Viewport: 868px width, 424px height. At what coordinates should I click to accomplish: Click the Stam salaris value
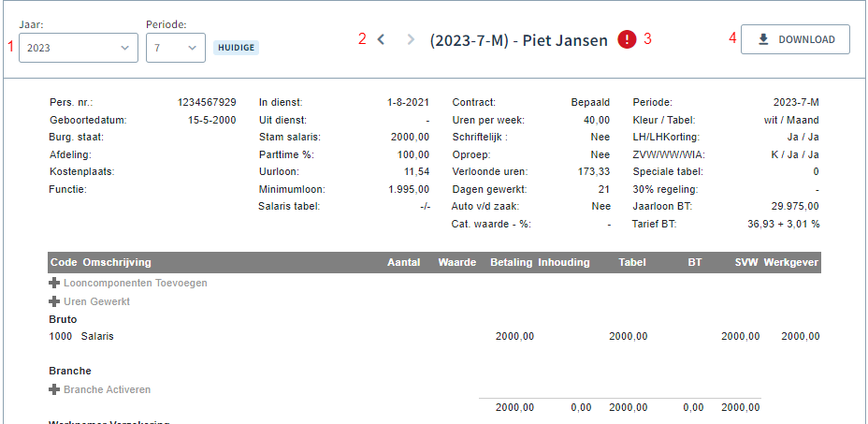click(411, 137)
